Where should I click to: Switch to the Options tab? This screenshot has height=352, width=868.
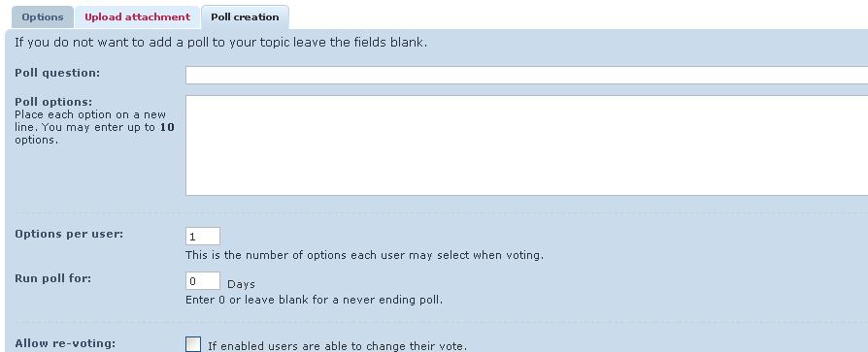(43, 17)
